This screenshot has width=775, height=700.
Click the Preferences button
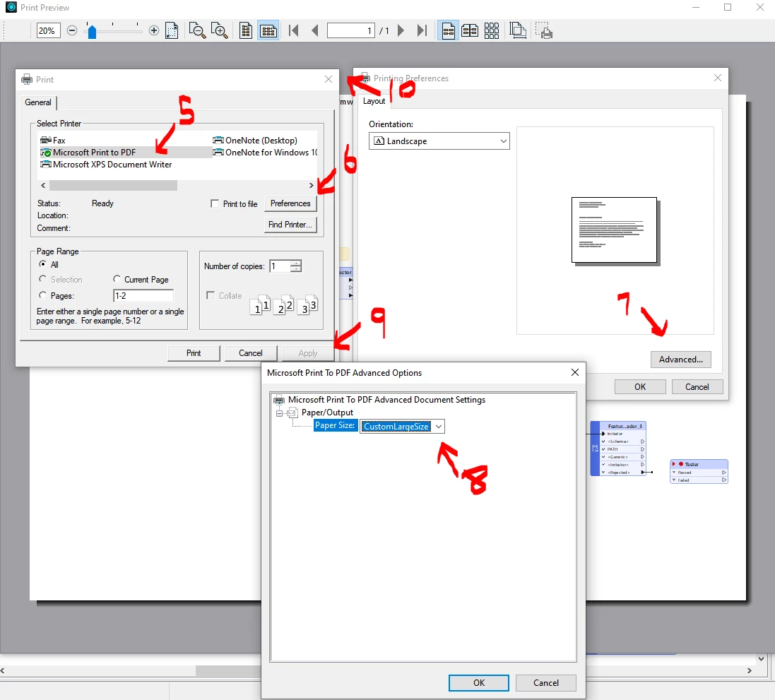[290, 203]
